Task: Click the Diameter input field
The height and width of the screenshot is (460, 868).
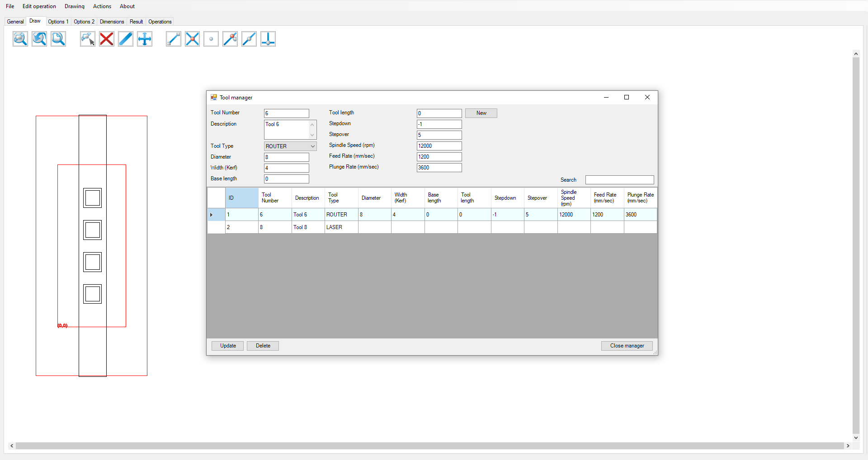Action: (x=287, y=157)
